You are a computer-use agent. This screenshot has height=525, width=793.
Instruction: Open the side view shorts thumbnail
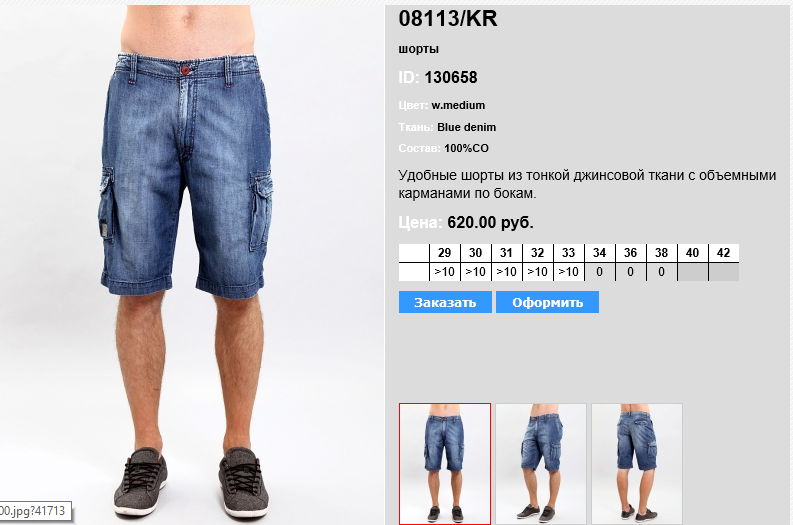(541, 463)
